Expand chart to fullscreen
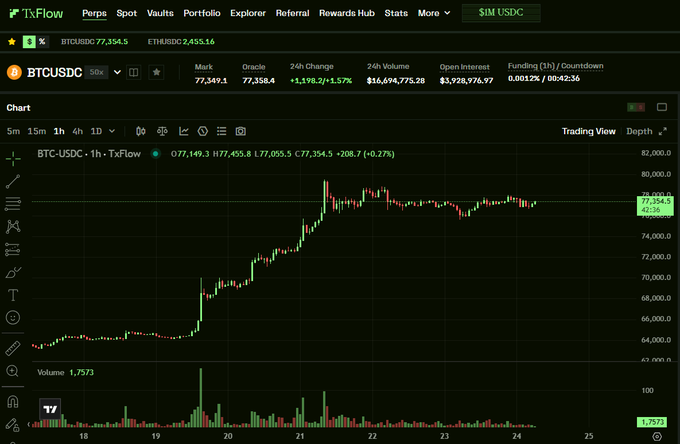The image size is (680, 444). (x=663, y=131)
